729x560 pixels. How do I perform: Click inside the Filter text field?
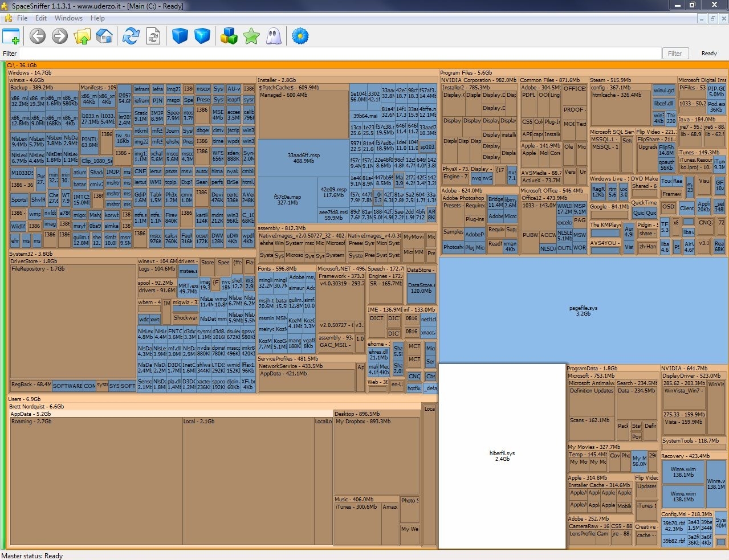pos(339,54)
